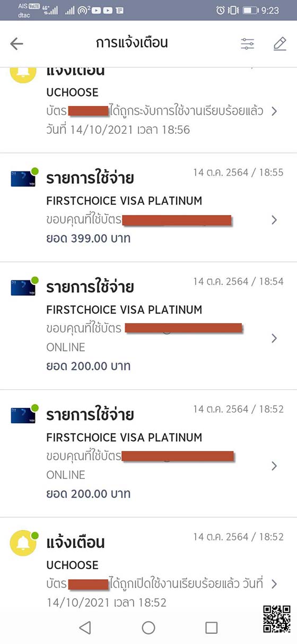
Task: Tap the pencil edit icon
Action: pos(280,44)
